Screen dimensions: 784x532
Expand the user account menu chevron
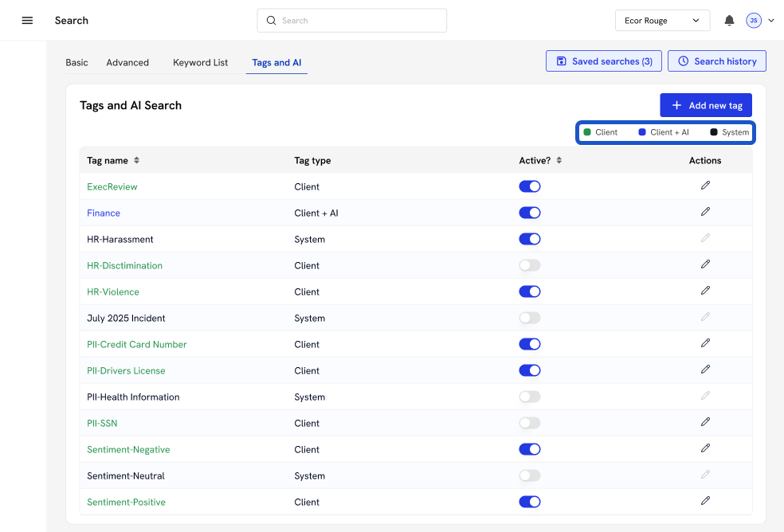coord(771,21)
